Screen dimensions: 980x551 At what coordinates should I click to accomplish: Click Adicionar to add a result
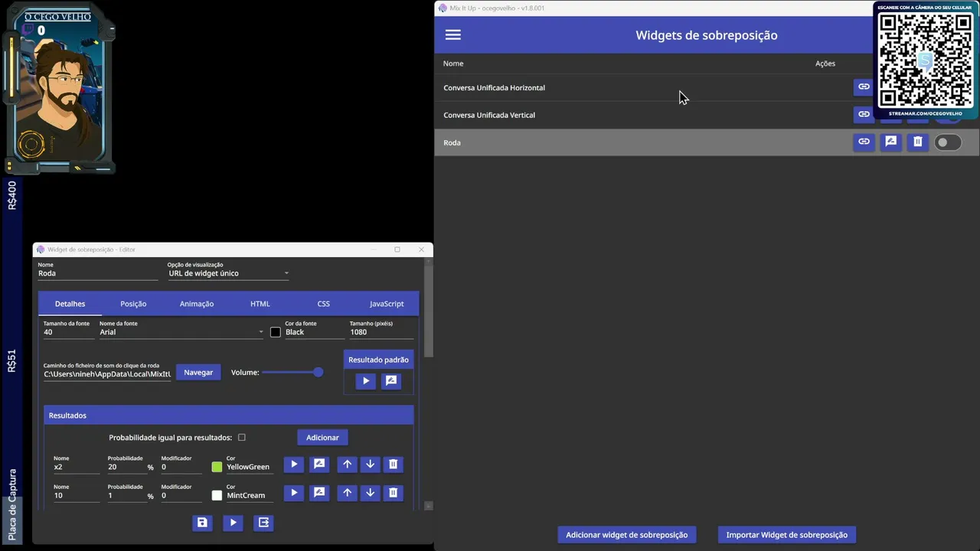pos(322,437)
